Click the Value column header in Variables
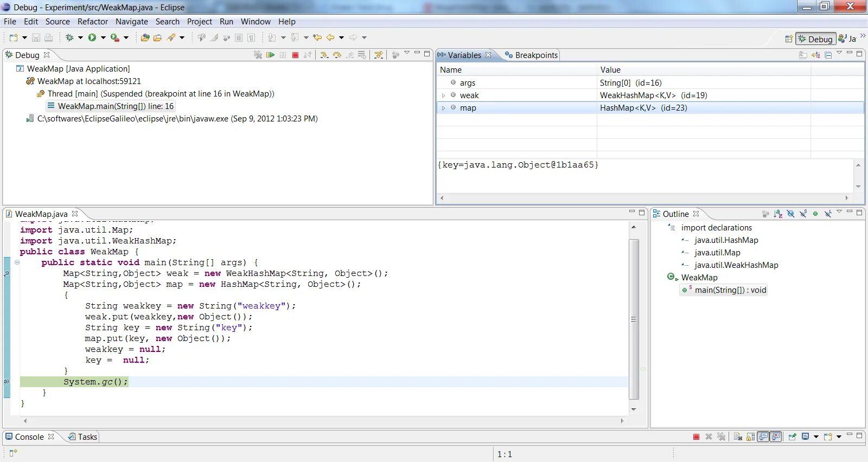 click(x=703, y=70)
